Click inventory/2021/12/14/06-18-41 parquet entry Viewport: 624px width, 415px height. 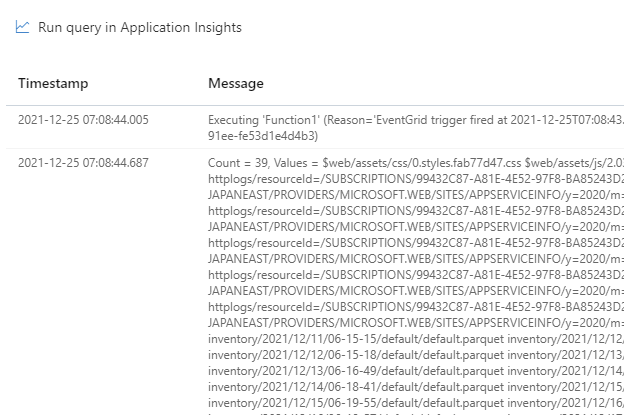356,387
